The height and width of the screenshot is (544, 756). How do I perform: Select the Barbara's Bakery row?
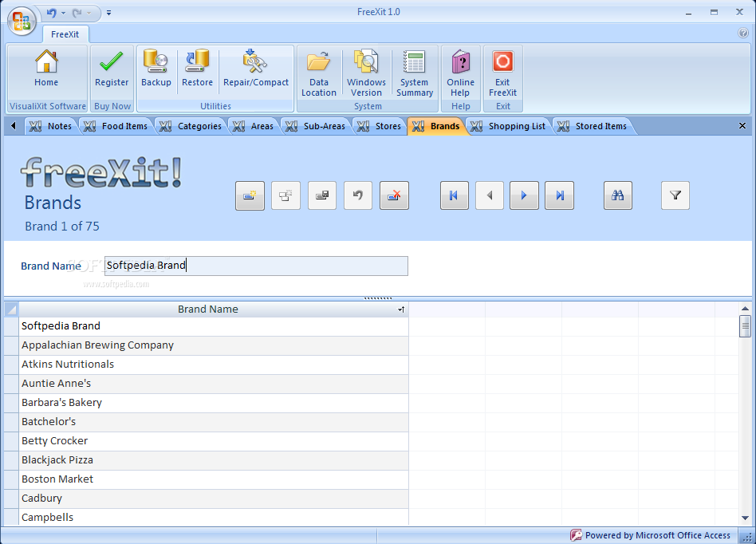tap(214, 403)
